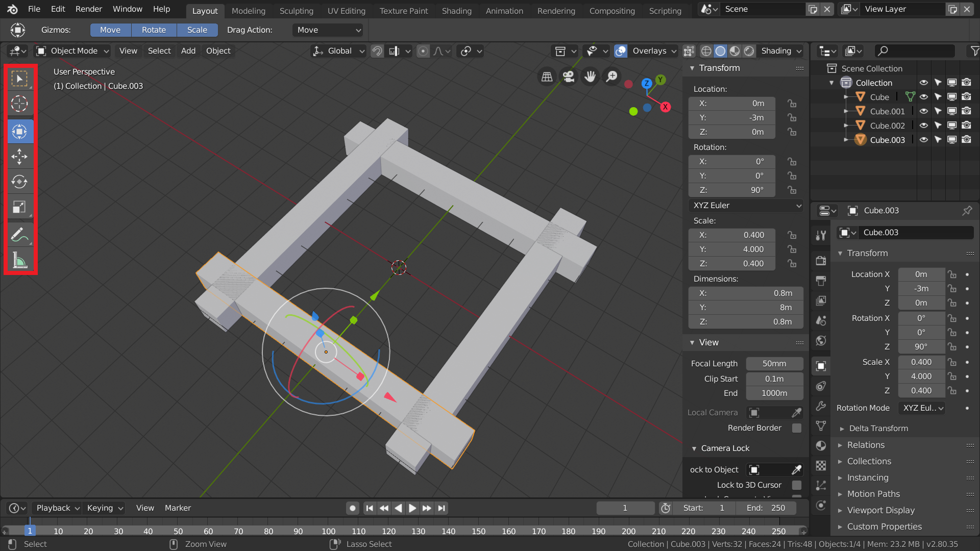Disable rendering of Cube.003 camera icon
The width and height of the screenshot is (980, 551).
(x=966, y=140)
